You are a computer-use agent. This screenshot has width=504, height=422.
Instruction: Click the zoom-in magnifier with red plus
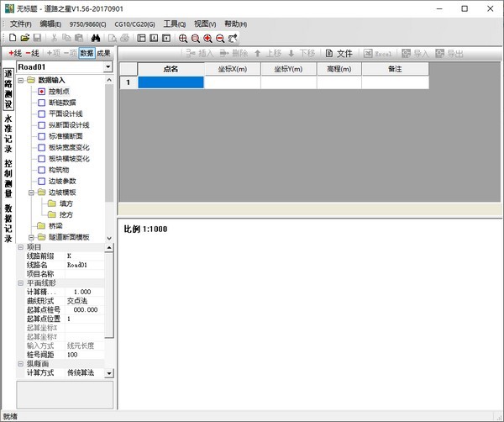click(207, 38)
